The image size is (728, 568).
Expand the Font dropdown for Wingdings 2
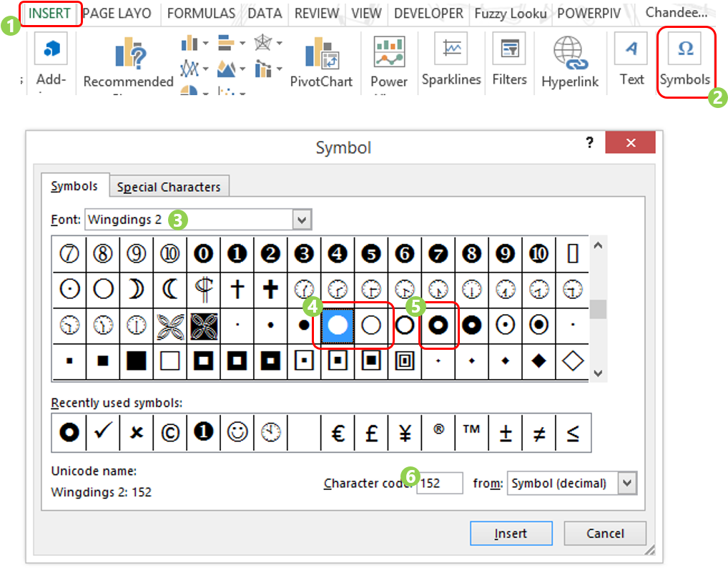click(302, 220)
